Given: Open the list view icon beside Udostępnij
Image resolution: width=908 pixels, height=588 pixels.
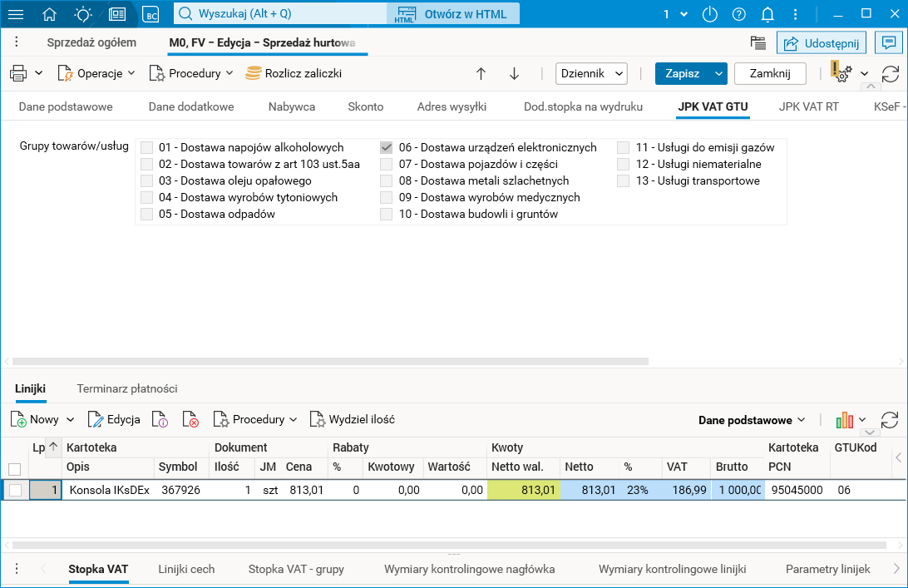Looking at the screenshot, I should (758, 42).
